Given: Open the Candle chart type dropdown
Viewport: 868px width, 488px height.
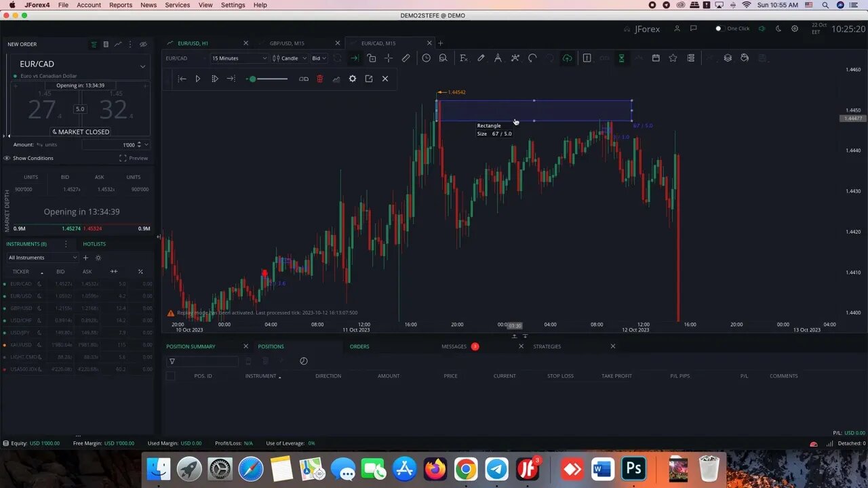Looking at the screenshot, I should [290, 58].
